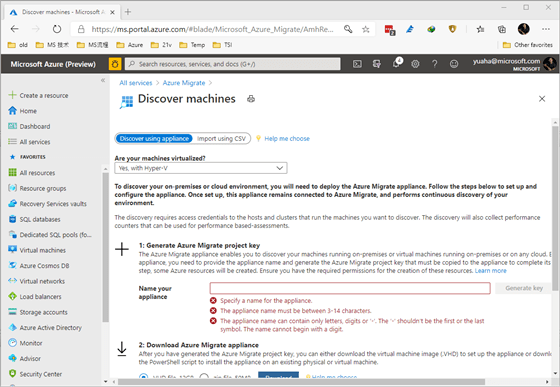The width and height of the screenshot is (560, 387).
Task: Pin the Discover machines blade
Action: (251, 99)
